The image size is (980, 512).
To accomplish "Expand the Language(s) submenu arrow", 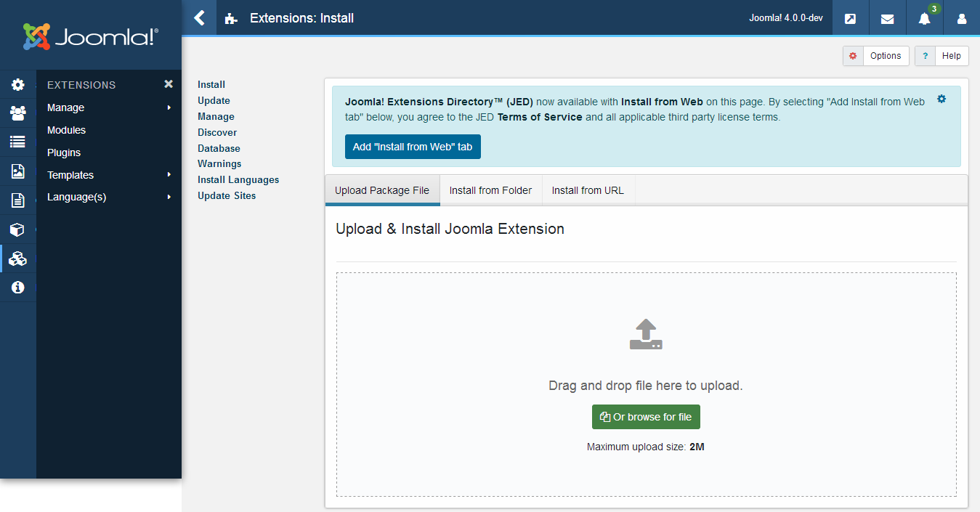I will (169, 197).
